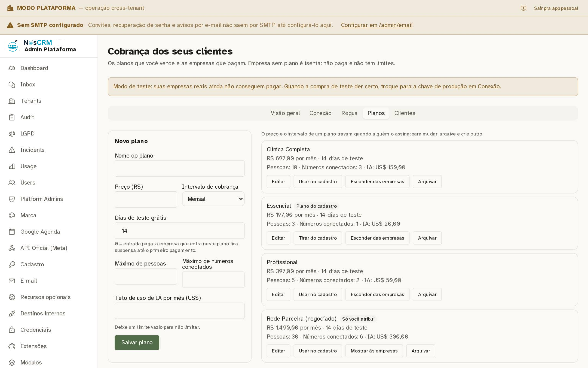The width and height of the screenshot is (588, 368).
Task: Click the API Oficial (Meta) webhook icon
Action: tap(12, 248)
